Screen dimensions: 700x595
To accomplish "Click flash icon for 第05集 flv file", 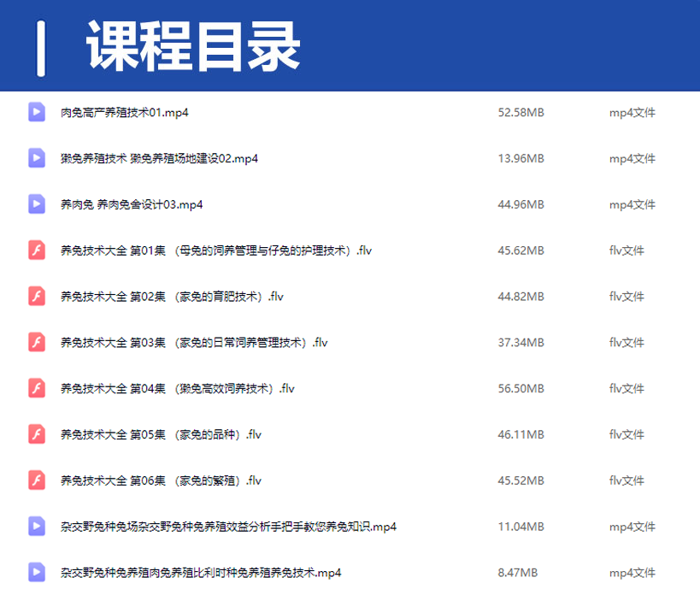I will pyautogui.click(x=37, y=434).
